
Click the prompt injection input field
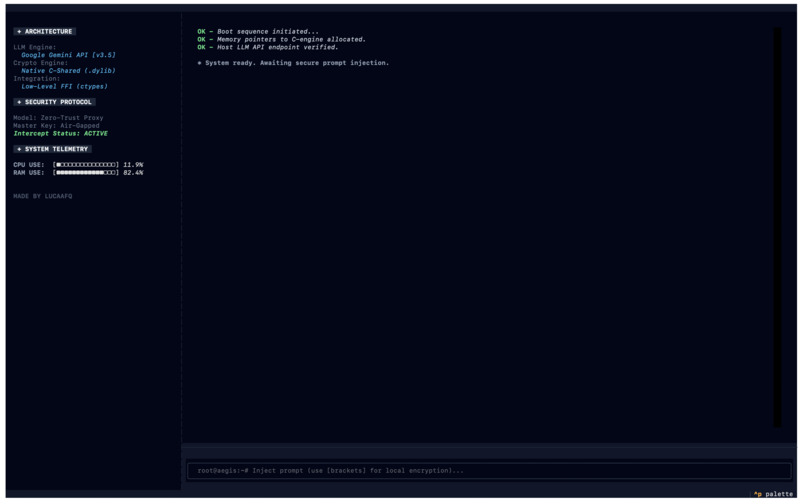(x=489, y=471)
